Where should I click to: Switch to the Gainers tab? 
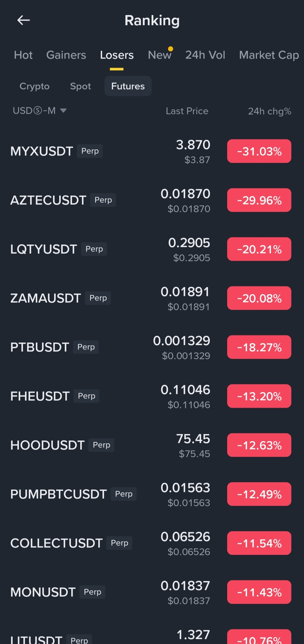(x=66, y=55)
